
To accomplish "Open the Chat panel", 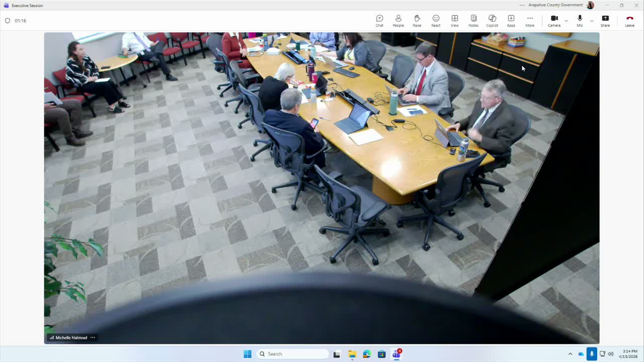I will tap(379, 21).
